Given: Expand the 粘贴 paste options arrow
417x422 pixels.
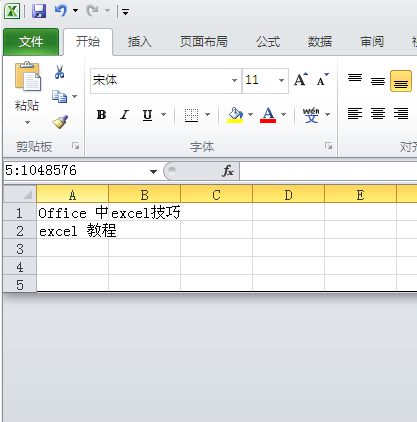Looking at the screenshot, I should point(27,122).
